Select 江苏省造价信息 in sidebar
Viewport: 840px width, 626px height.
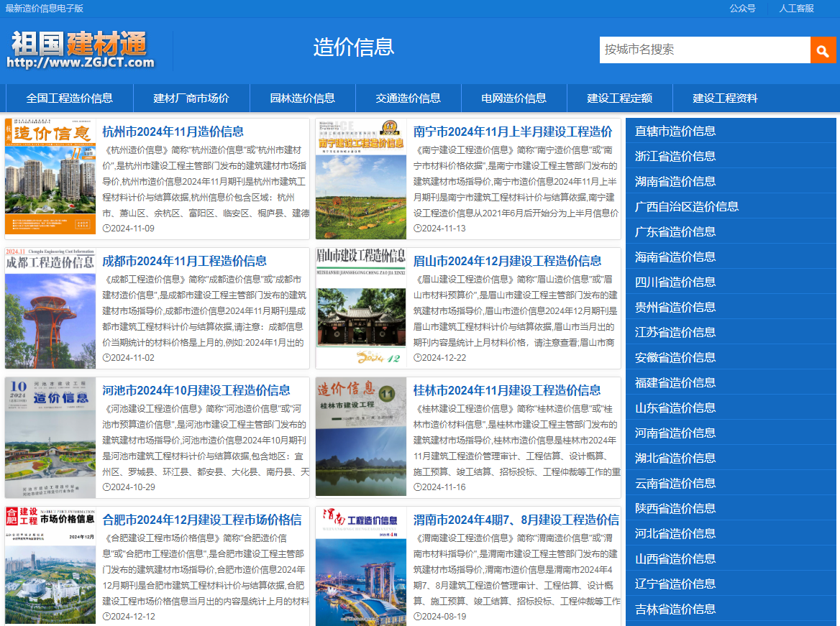(731, 333)
